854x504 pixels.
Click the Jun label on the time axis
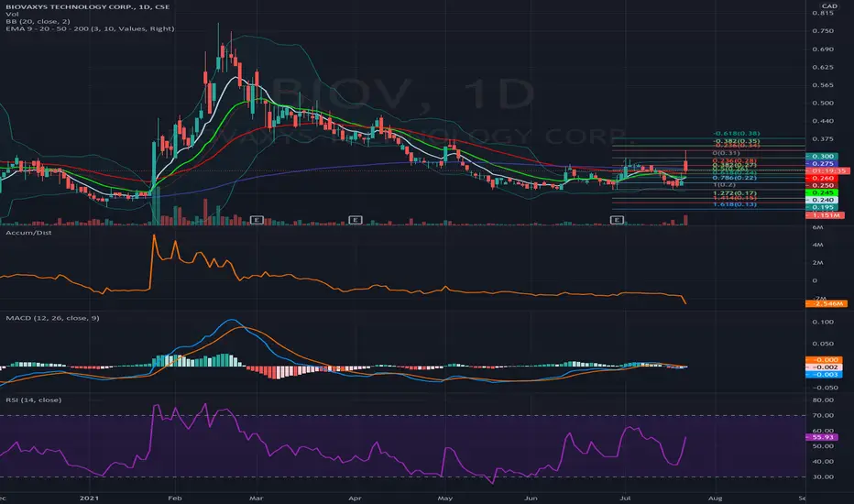coord(531,498)
